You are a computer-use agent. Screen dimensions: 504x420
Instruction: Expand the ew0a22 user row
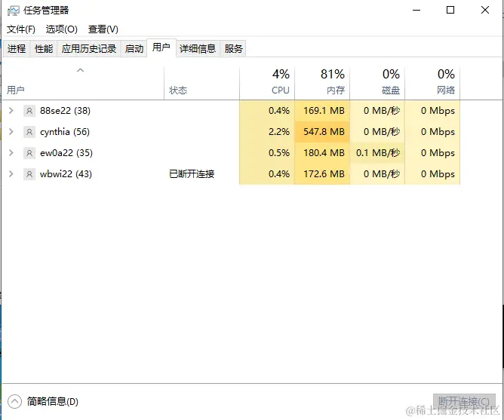11,152
